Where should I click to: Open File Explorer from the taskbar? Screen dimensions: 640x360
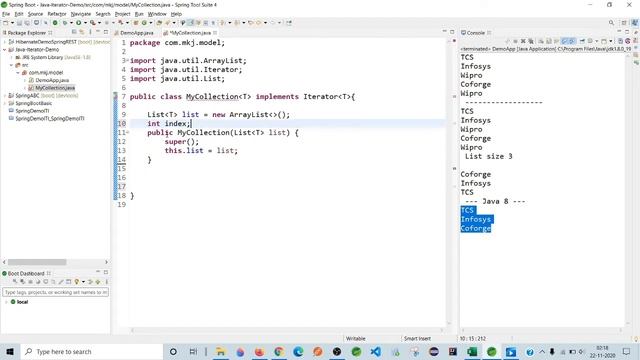220,351
